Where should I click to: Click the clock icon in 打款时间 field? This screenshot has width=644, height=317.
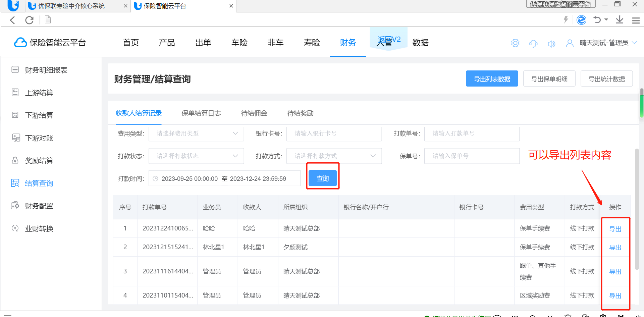click(155, 179)
